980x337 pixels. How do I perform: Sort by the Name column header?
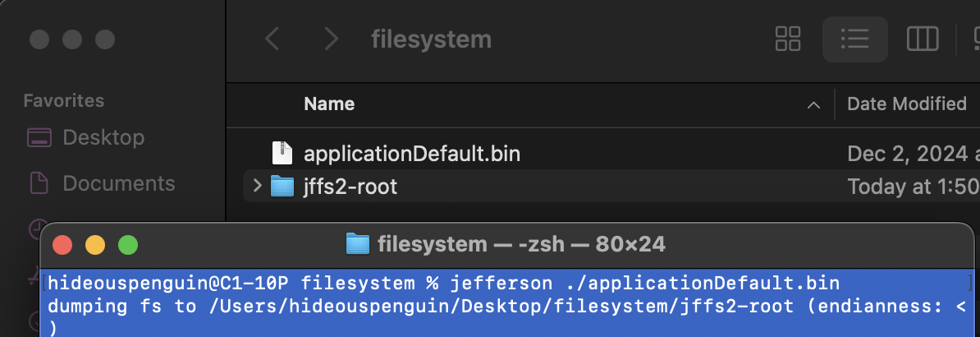(329, 104)
